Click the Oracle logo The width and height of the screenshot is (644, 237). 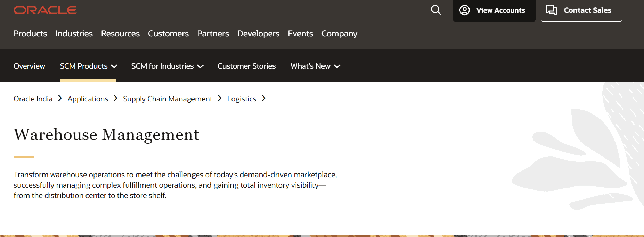pyautogui.click(x=45, y=10)
